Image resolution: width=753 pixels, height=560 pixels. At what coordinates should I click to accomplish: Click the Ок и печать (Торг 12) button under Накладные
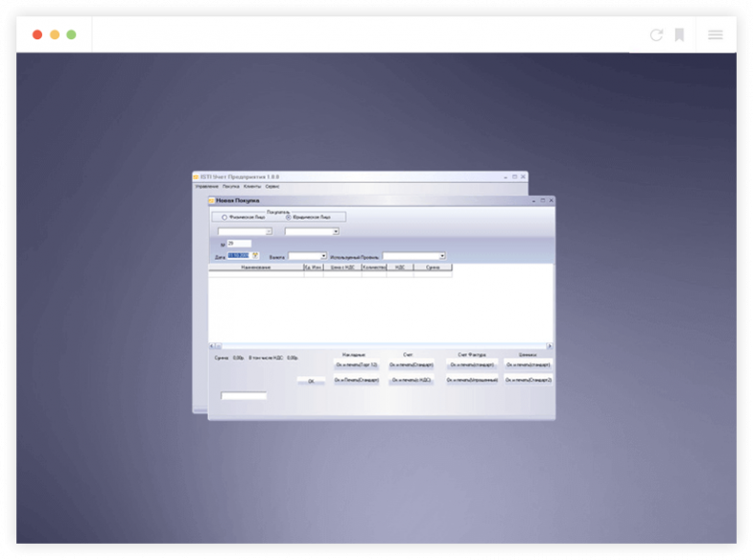coord(357,364)
